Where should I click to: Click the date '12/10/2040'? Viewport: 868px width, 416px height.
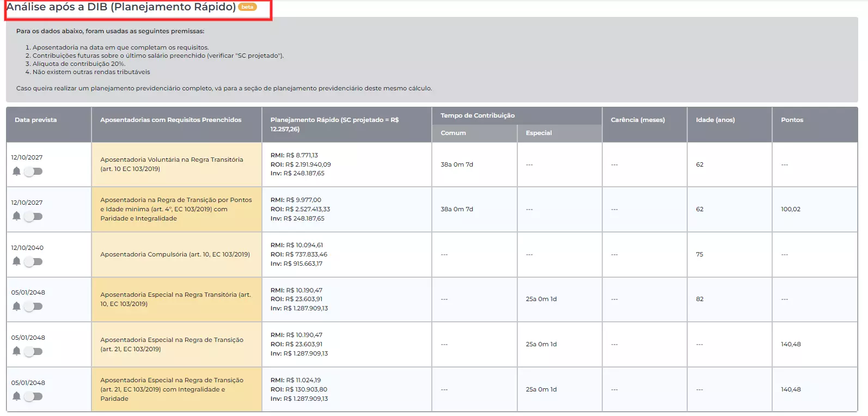[x=27, y=248]
